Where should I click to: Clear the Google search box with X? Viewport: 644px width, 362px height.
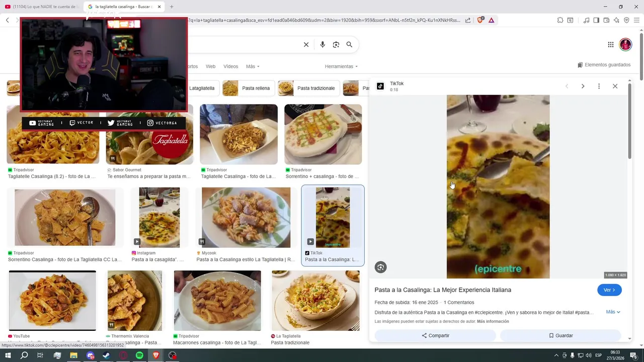(x=306, y=45)
